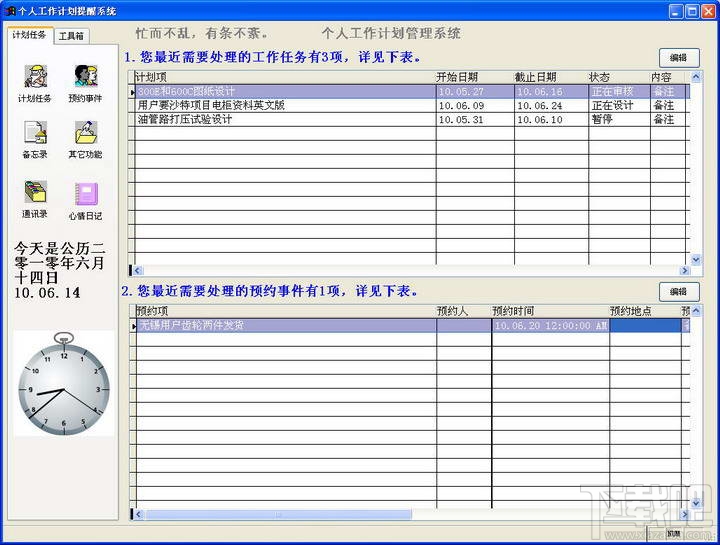Click left arrow of tasks table horizontal scrollbar

(x=138, y=270)
